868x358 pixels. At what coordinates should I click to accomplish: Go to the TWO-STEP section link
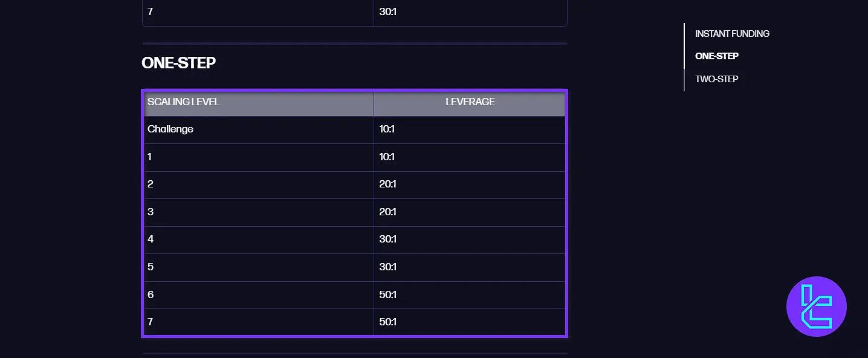(717, 79)
